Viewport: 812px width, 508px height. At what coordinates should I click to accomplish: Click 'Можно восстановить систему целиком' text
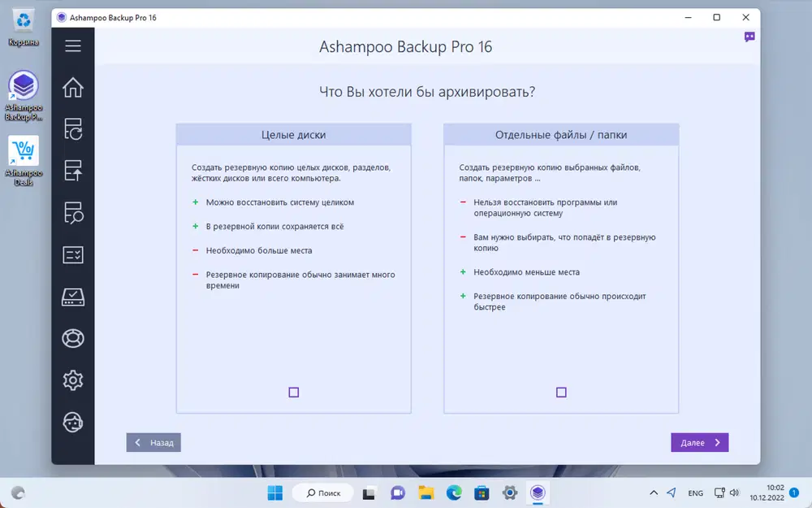tap(279, 202)
